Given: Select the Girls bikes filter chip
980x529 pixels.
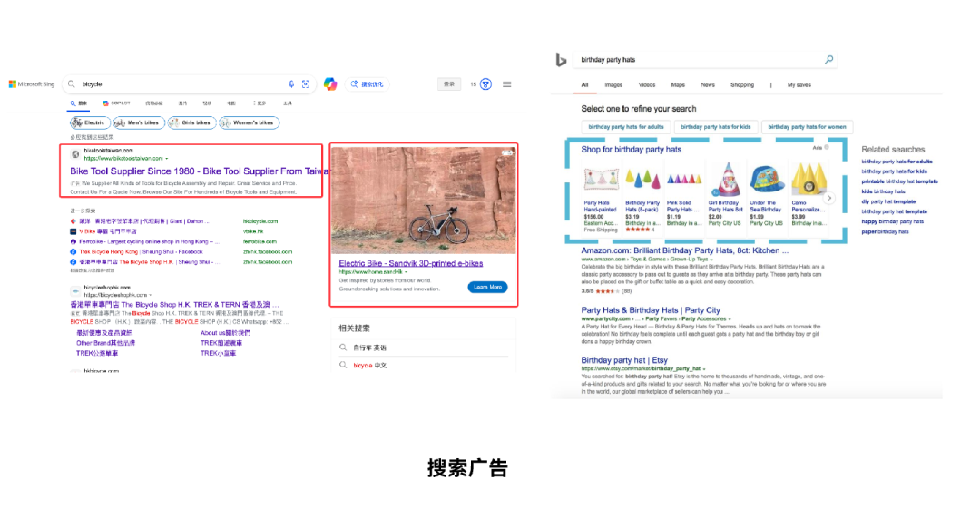Looking at the screenshot, I should pos(191,122).
